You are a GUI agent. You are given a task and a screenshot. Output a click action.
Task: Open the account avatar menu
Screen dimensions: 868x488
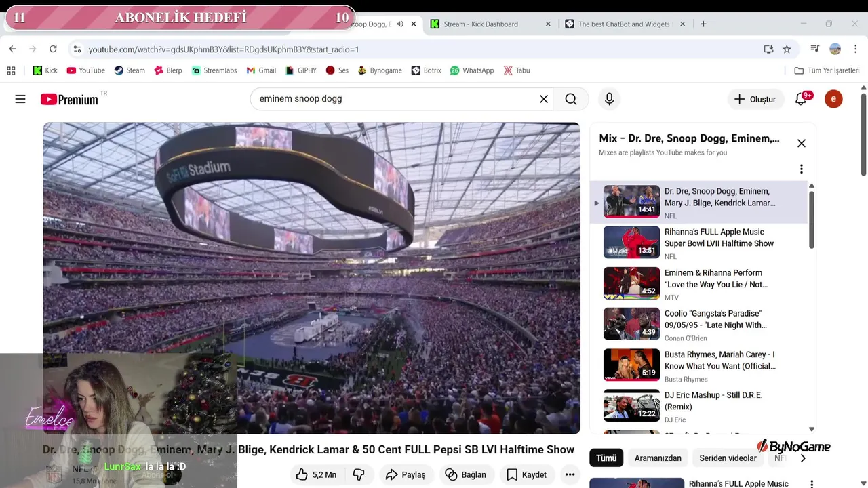click(x=833, y=99)
